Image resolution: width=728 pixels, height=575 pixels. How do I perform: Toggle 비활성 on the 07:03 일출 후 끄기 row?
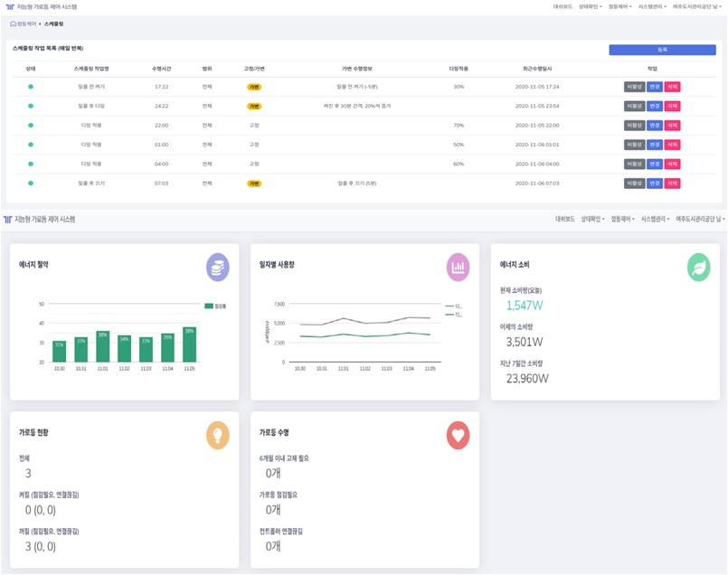tap(635, 184)
